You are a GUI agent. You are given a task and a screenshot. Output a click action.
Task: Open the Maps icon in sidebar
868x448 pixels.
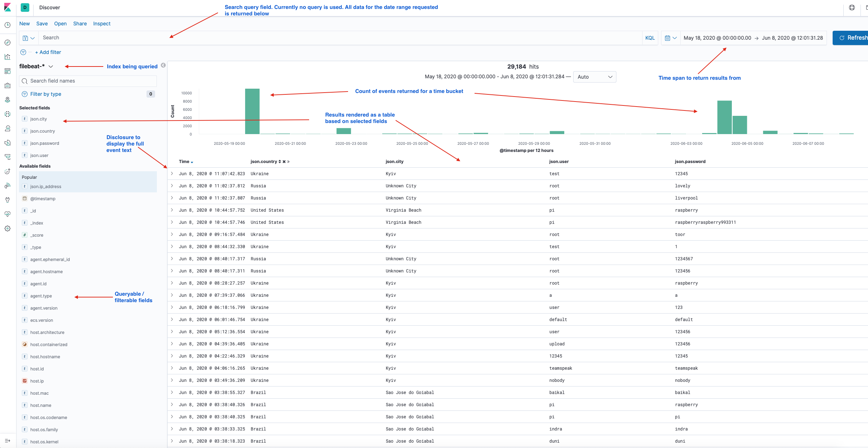pyautogui.click(x=8, y=100)
